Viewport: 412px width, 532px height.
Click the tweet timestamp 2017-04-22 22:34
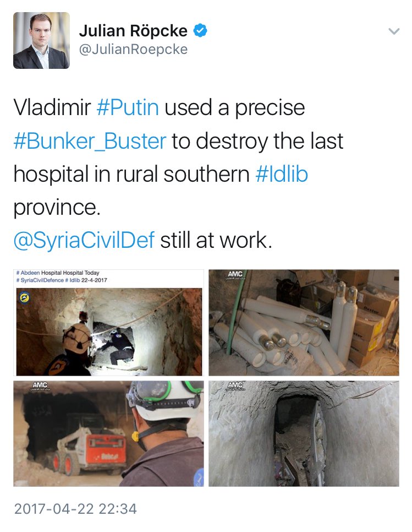tap(75, 508)
